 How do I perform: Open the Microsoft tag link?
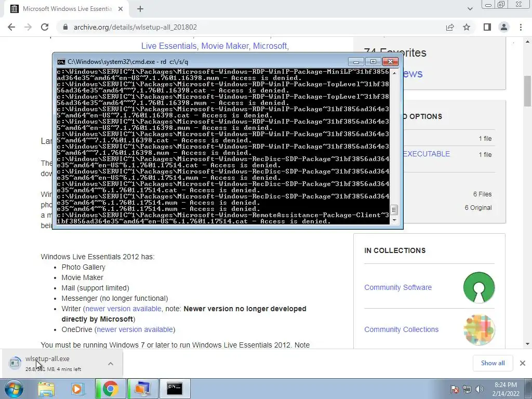coord(270,46)
